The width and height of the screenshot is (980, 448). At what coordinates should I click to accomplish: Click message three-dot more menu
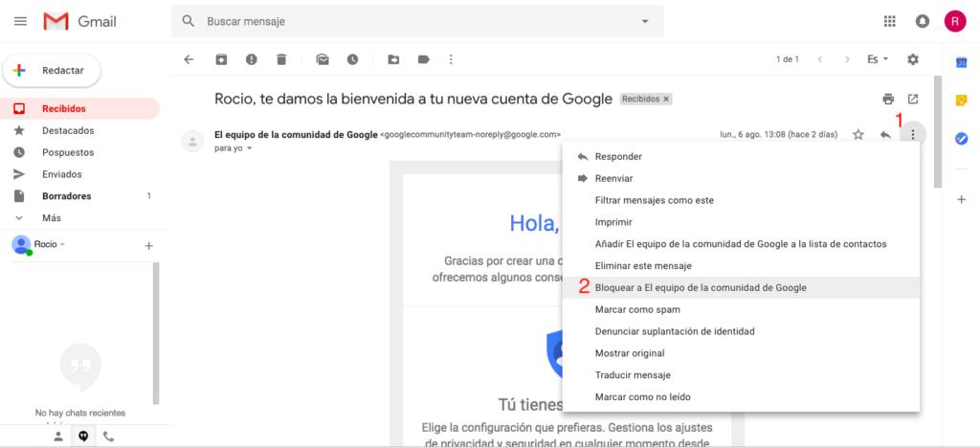point(913,134)
